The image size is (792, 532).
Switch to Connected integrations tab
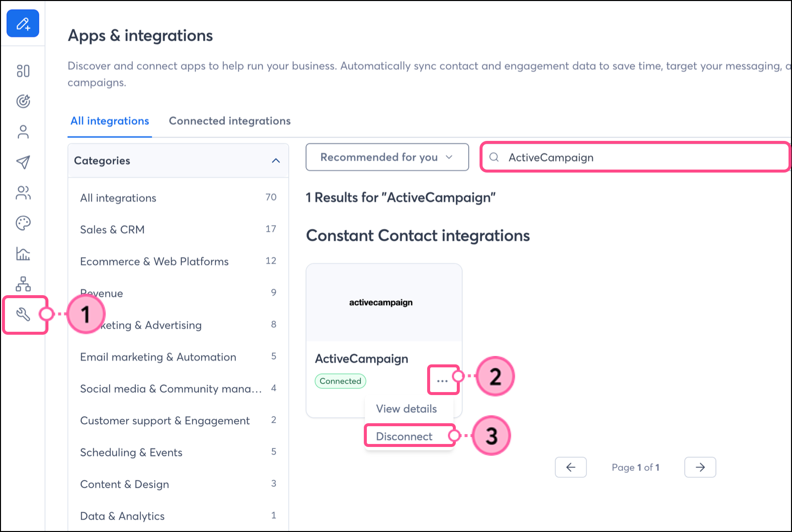click(230, 121)
